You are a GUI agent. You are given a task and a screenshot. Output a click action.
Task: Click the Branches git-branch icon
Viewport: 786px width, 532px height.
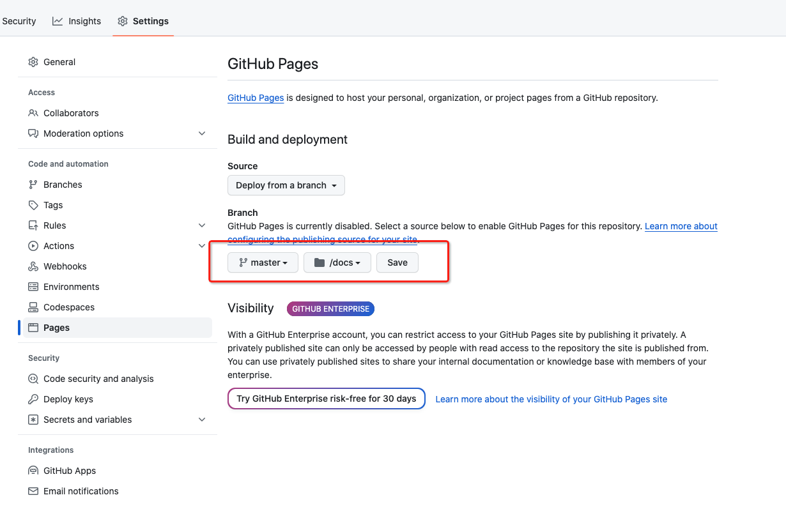coord(33,185)
